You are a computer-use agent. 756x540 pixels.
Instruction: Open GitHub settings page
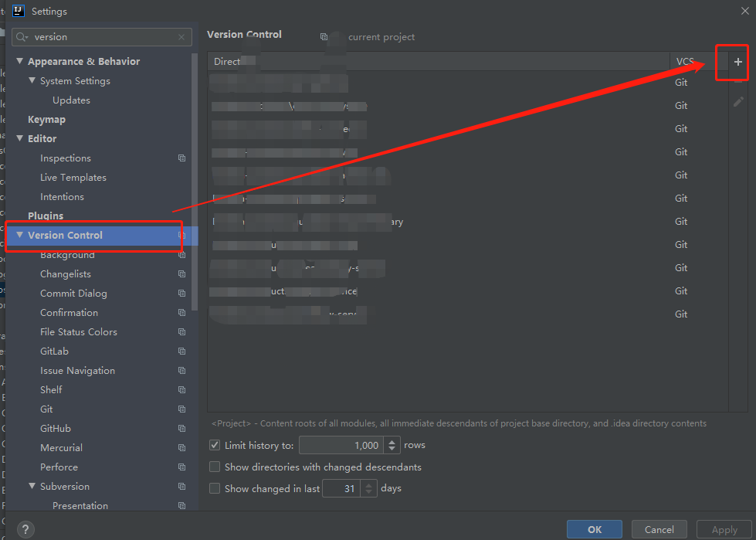(56, 428)
